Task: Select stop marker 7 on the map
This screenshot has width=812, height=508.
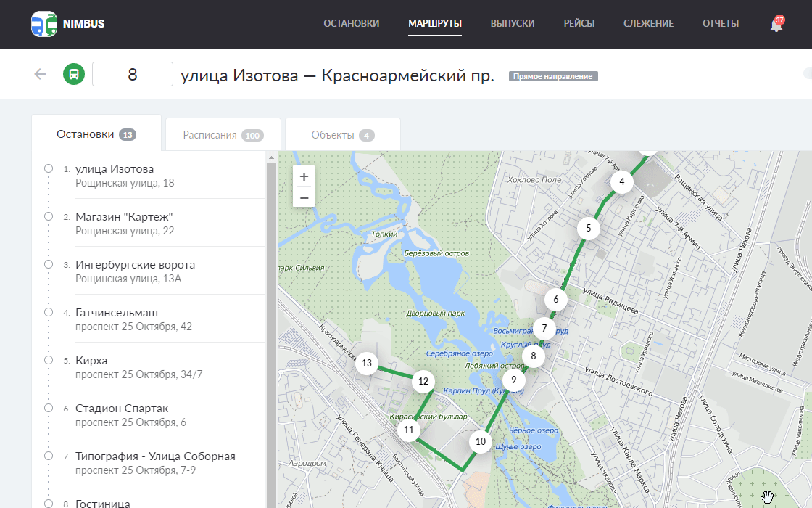Action: [544, 328]
